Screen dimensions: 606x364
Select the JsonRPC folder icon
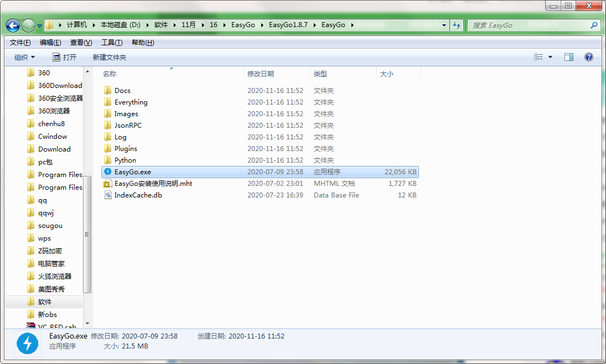tap(108, 125)
